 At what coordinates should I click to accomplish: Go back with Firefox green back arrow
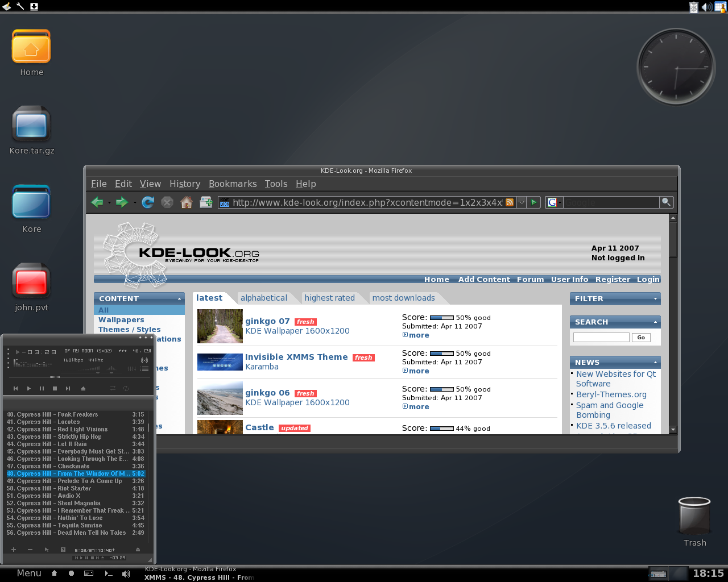[97, 202]
